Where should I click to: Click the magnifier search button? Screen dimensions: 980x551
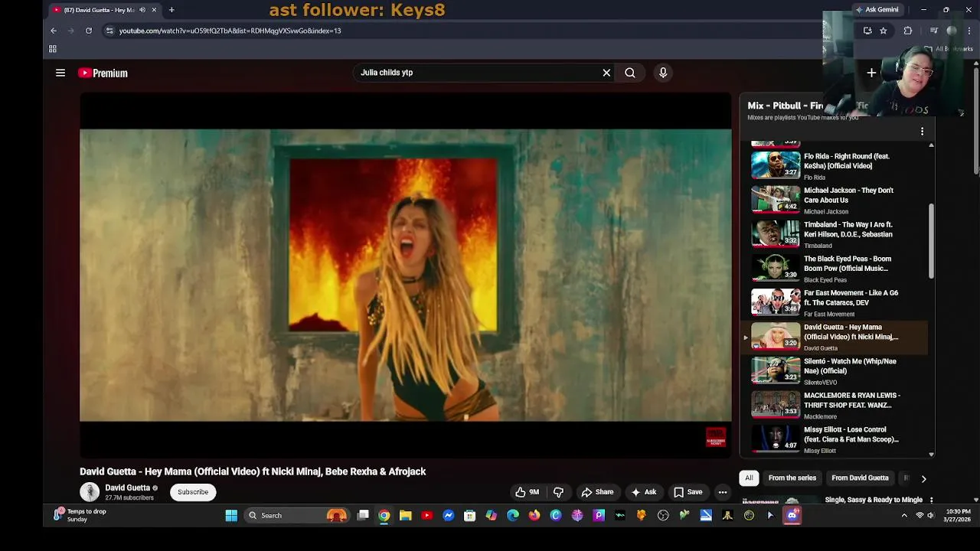(629, 73)
